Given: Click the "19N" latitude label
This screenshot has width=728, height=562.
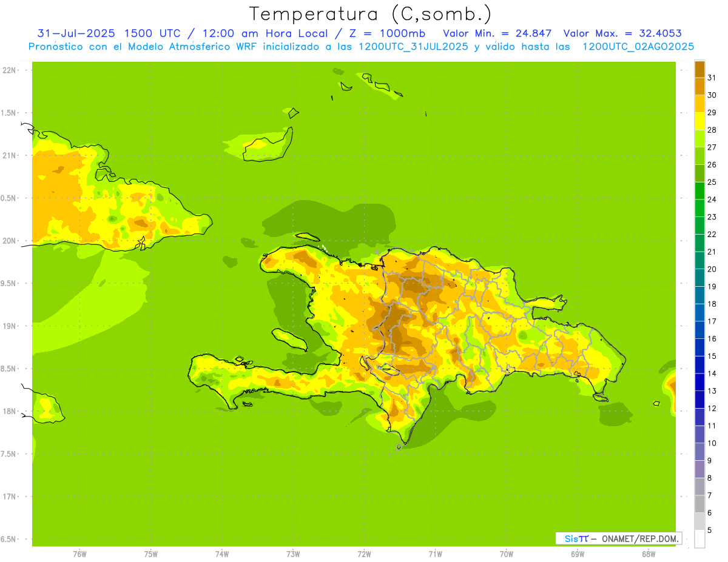Looking at the screenshot, I should pos(8,326).
